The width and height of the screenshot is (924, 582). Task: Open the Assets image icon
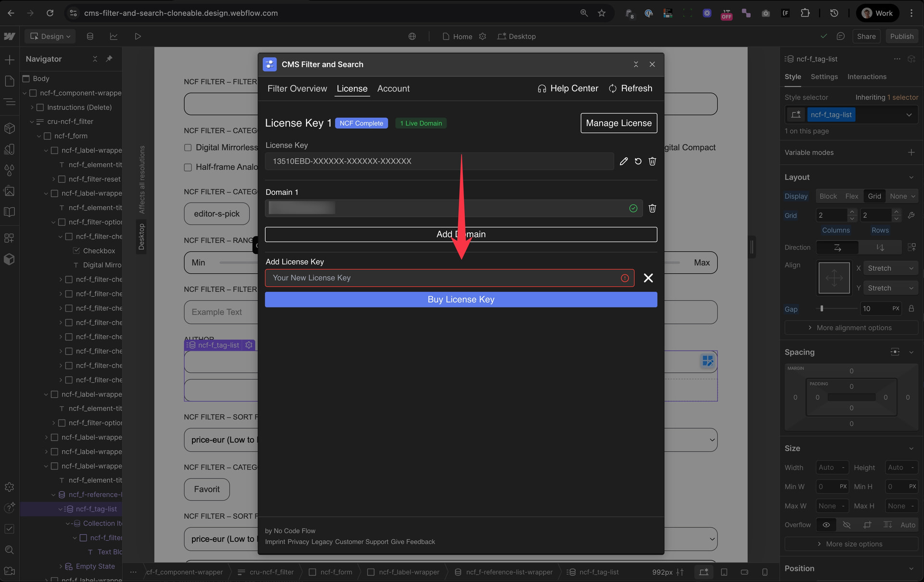pos(9,191)
